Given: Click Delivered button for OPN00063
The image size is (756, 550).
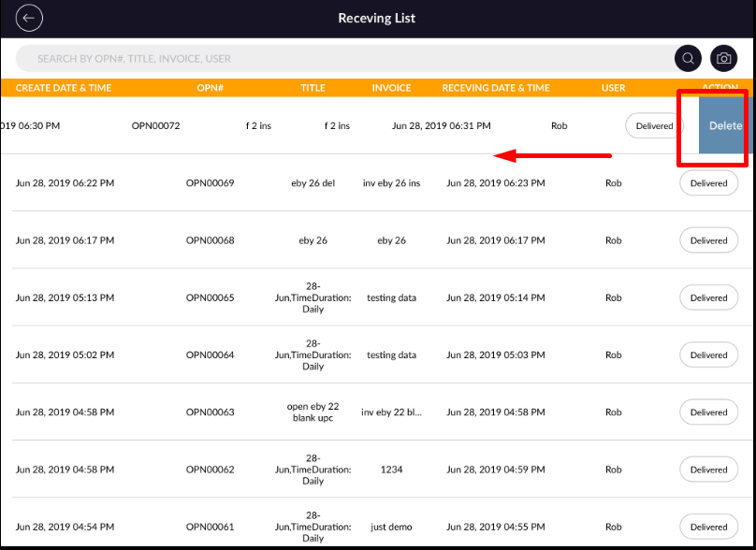Looking at the screenshot, I should (708, 412).
